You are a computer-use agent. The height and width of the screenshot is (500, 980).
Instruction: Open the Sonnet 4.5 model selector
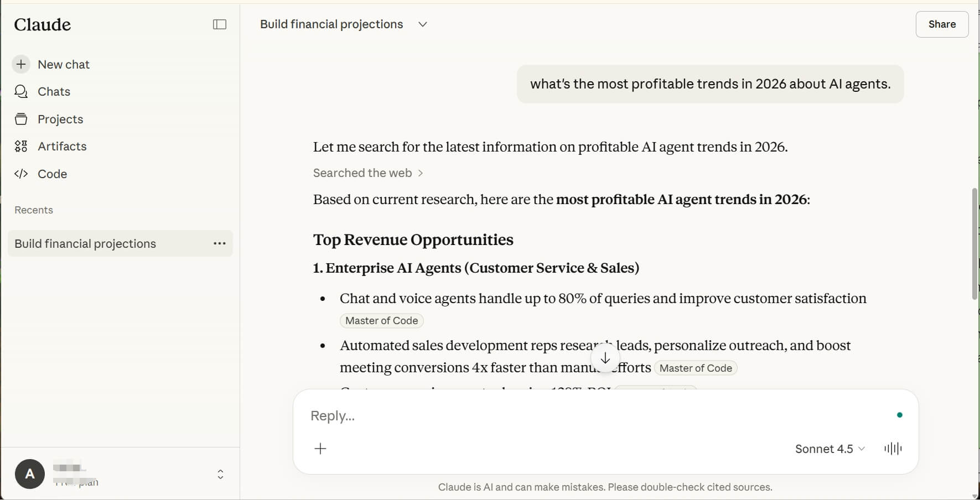[829, 449]
